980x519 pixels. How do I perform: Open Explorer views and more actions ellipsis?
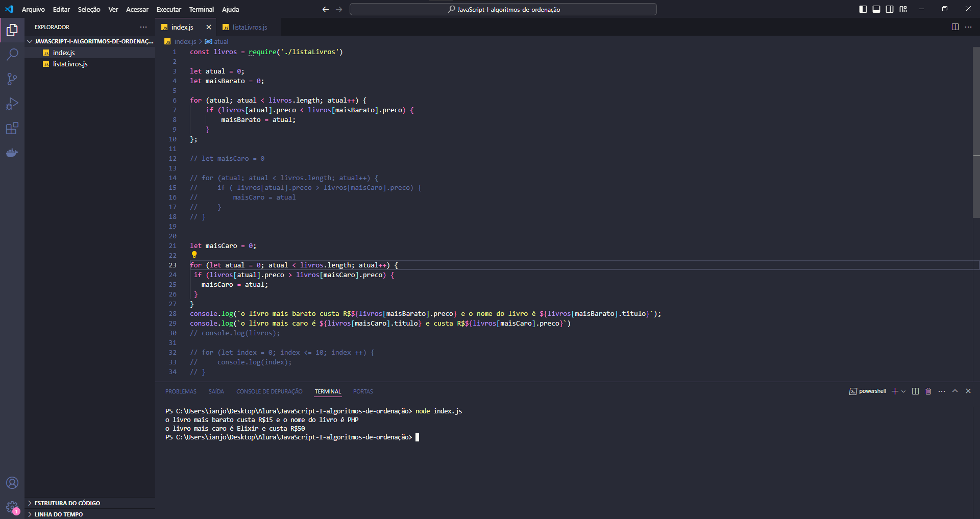pos(143,27)
